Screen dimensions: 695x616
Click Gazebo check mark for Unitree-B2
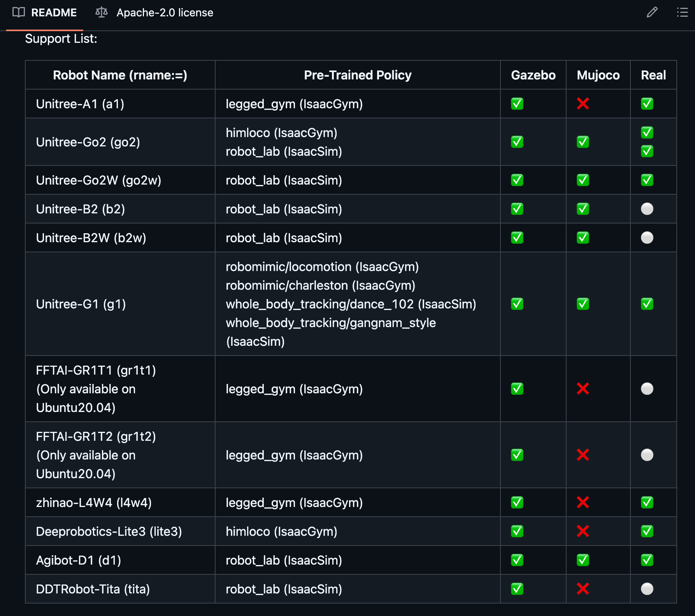tap(517, 209)
